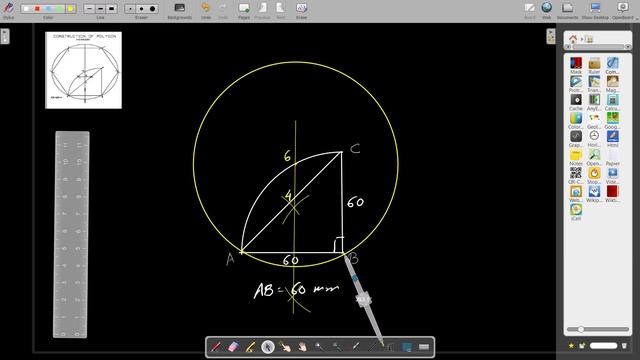
Task: Select the Zoom out tool
Action: click(337, 347)
